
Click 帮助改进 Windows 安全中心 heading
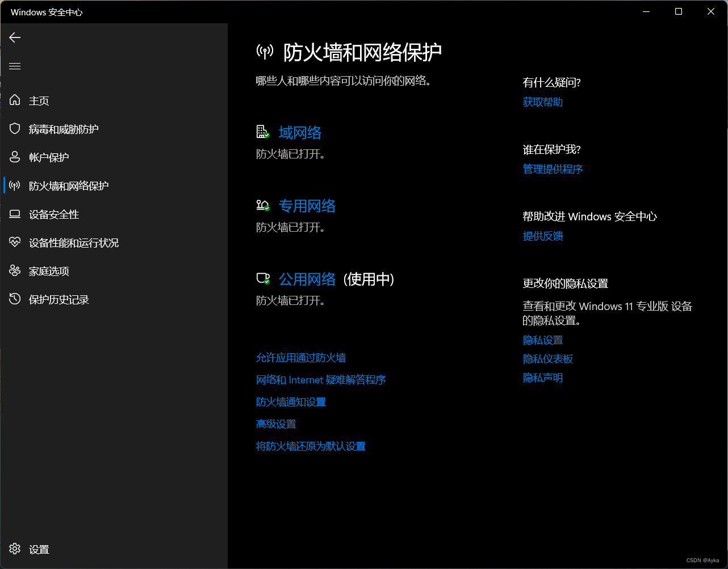click(x=590, y=217)
